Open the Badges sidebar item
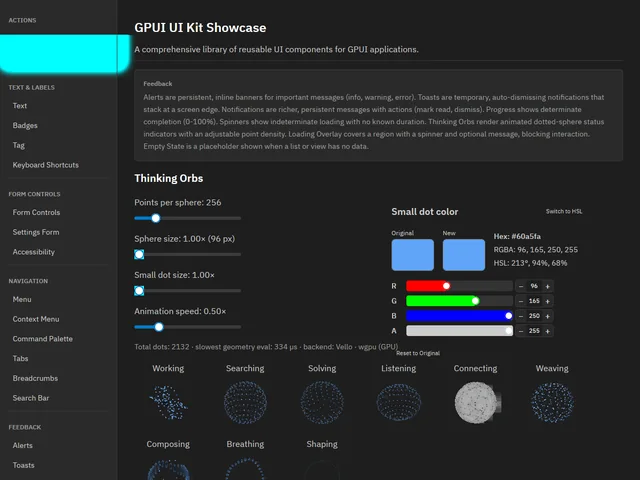The width and height of the screenshot is (640, 480). point(25,125)
